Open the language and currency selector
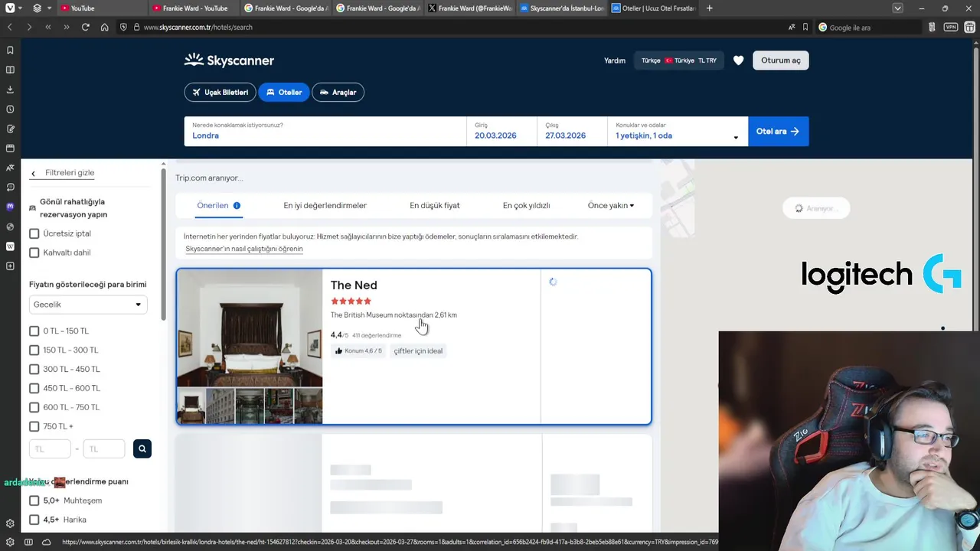 pyautogui.click(x=679, y=60)
